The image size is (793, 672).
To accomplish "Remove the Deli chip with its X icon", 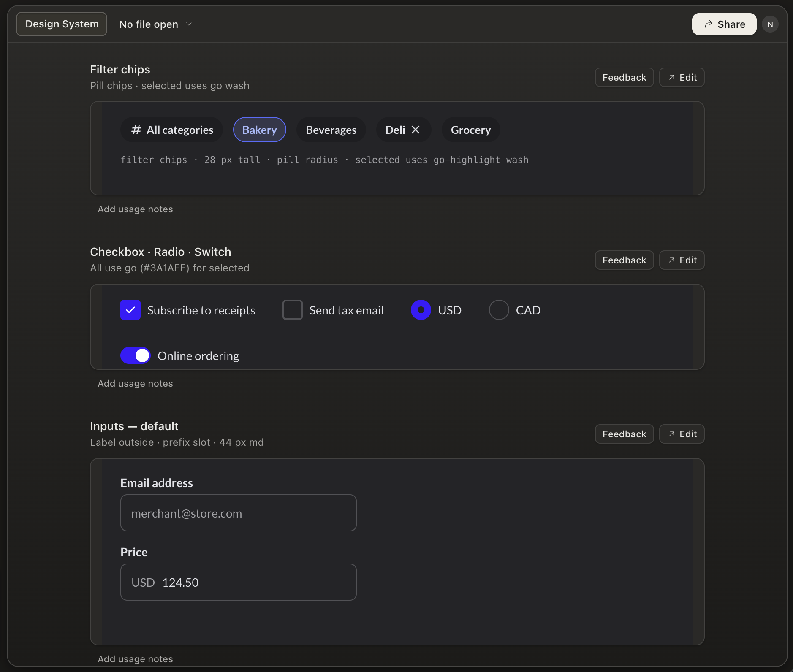I will (x=416, y=130).
